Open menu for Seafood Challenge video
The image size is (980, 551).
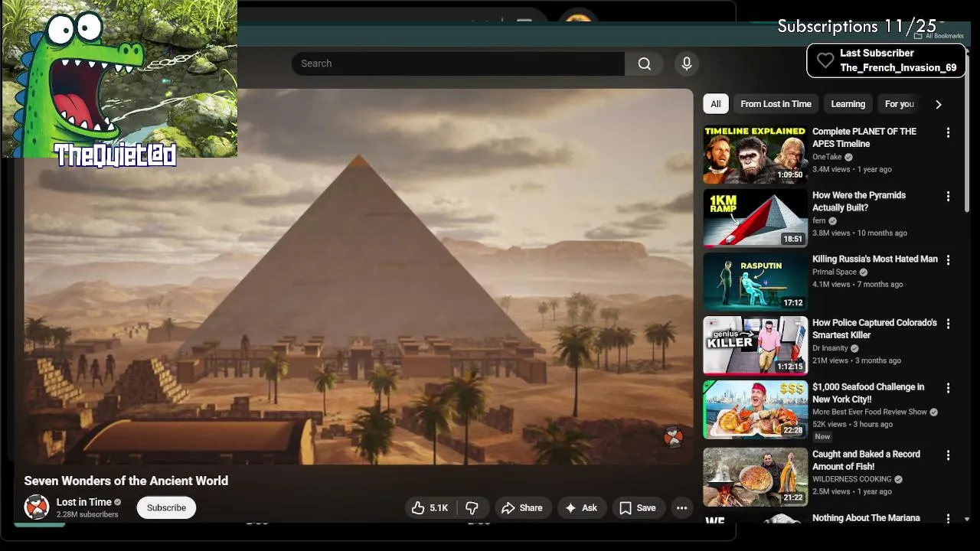click(x=948, y=388)
